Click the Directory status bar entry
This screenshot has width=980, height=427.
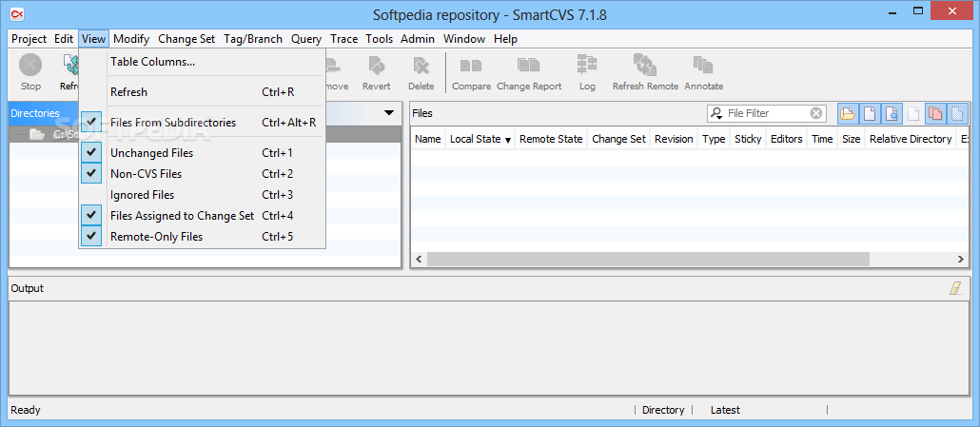[663, 410]
